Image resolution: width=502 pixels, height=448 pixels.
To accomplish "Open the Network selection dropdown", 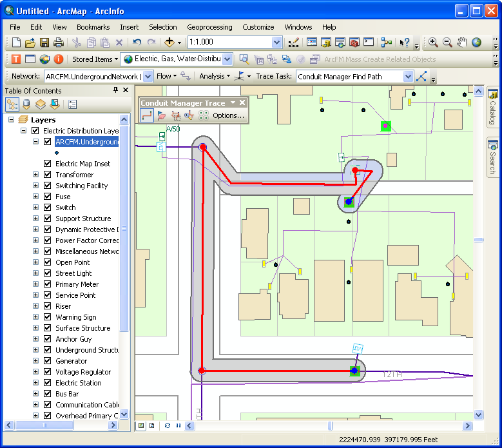I will (148, 77).
